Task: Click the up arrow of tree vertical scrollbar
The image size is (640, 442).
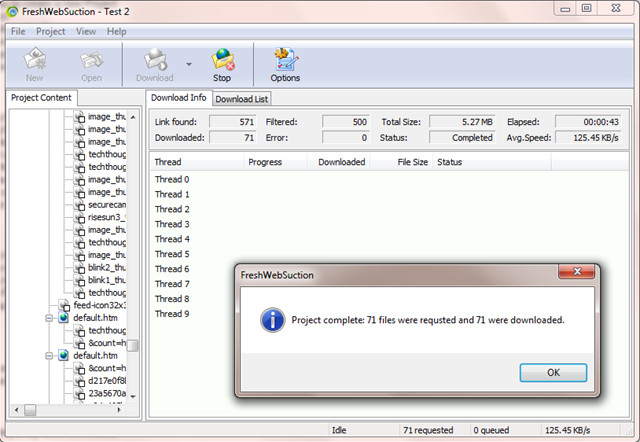Action: click(x=133, y=117)
